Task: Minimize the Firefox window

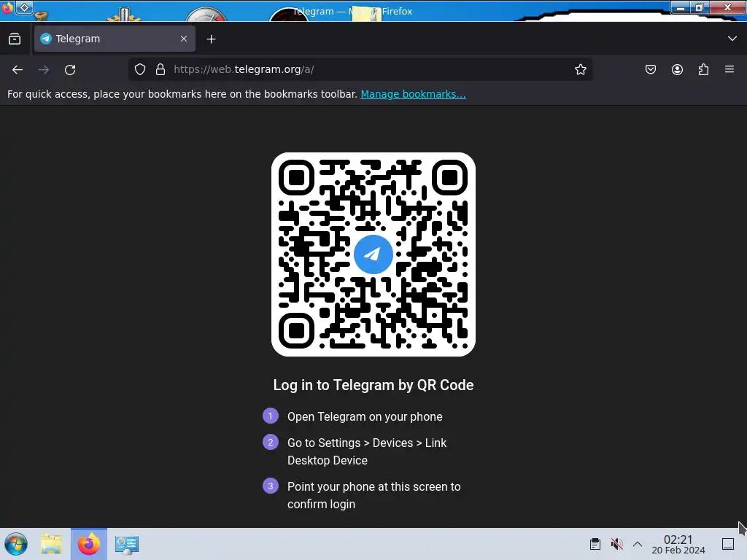Action: [x=680, y=7]
